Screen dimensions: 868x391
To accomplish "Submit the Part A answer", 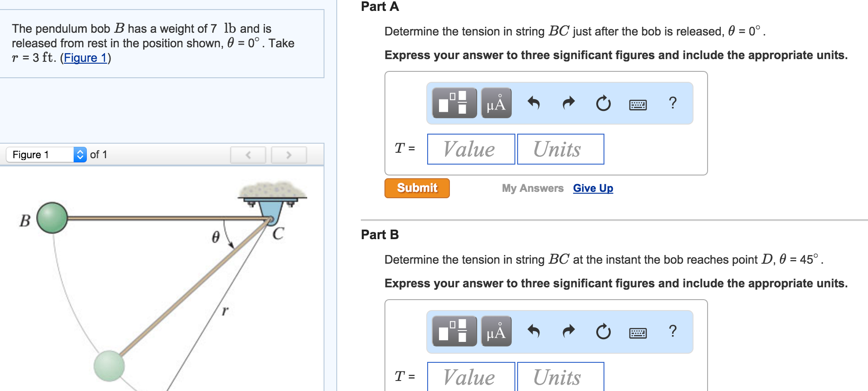I will click(x=416, y=188).
